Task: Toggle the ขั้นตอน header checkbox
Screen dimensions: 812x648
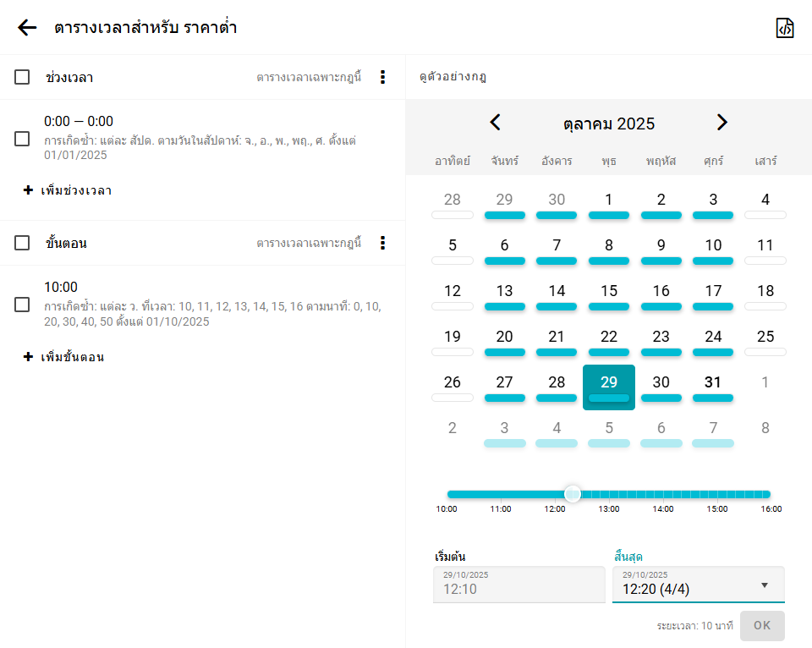Action: click(x=23, y=243)
